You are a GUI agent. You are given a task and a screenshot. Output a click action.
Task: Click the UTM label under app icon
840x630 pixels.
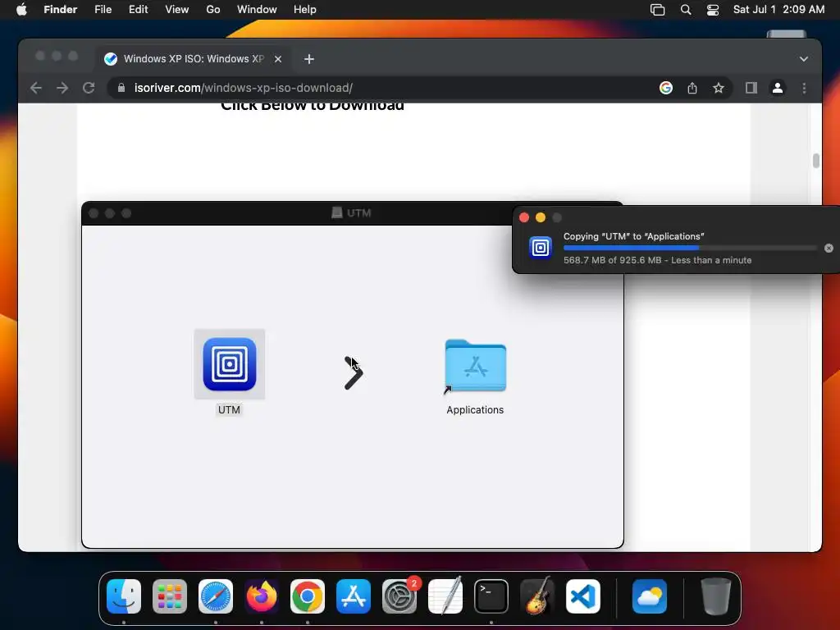click(x=229, y=410)
